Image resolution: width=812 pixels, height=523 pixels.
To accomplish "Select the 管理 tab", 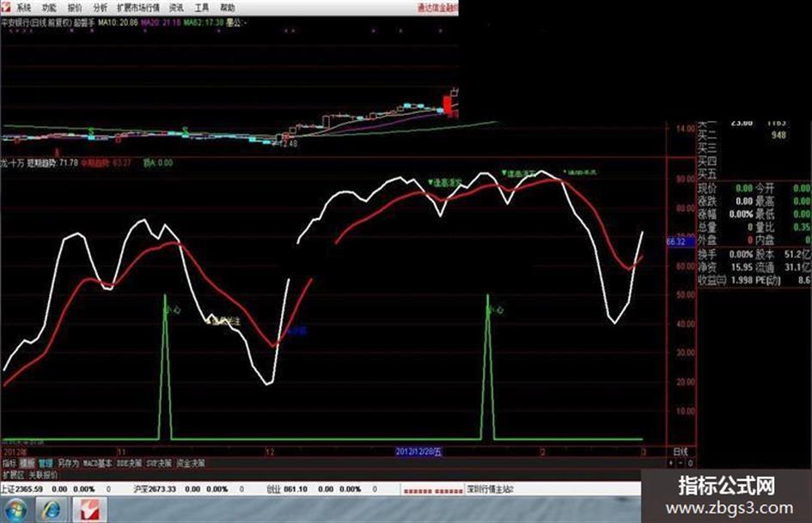I will tap(46, 463).
